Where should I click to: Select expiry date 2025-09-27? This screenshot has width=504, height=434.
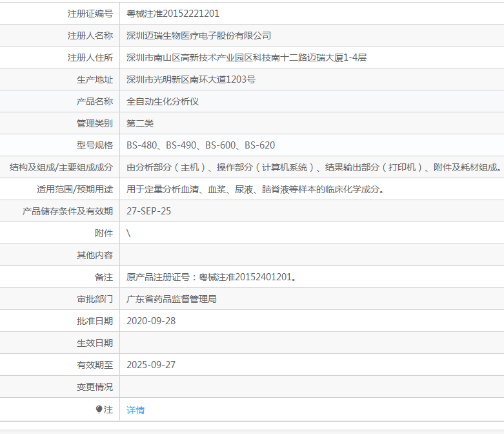point(151,365)
